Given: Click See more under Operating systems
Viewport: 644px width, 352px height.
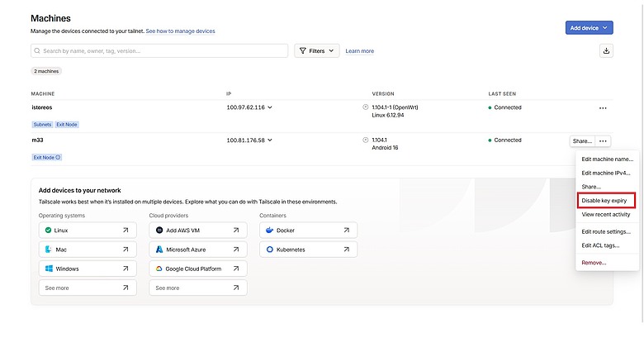Looking at the screenshot, I should (x=88, y=288).
